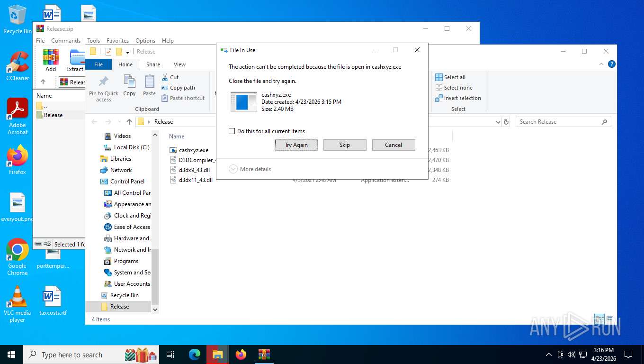Select Release folder in navigation pane

(x=119, y=307)
